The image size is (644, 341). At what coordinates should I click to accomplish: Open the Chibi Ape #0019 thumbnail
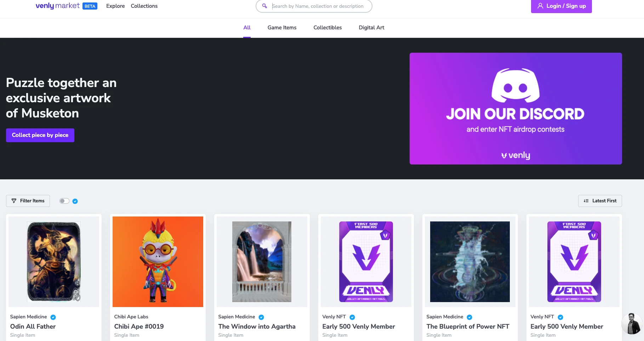click(x=158, y=262)
